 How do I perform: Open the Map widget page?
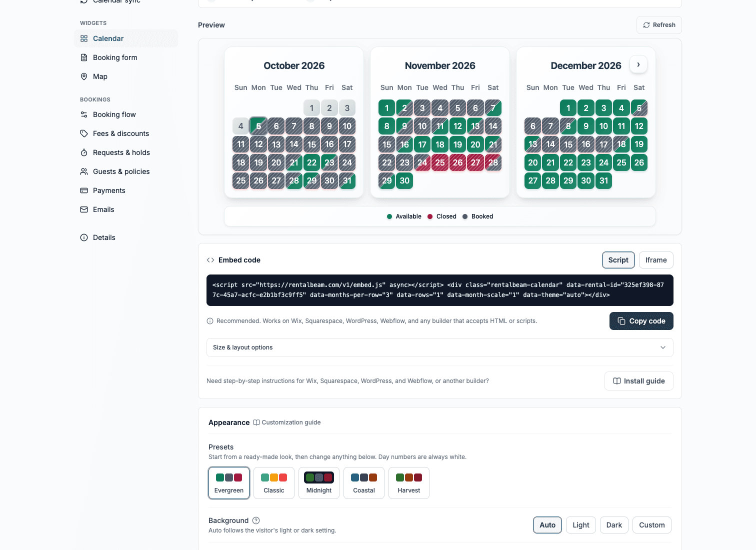[126, 76]
